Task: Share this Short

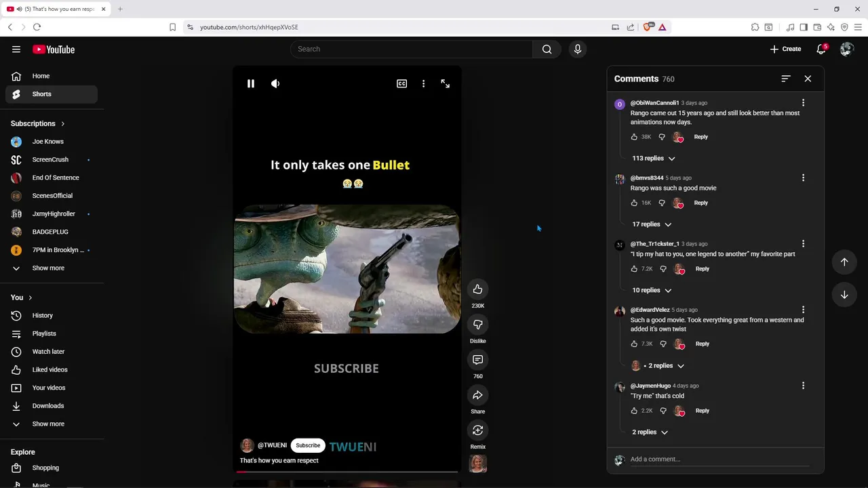Action: (x=478, y=395)
